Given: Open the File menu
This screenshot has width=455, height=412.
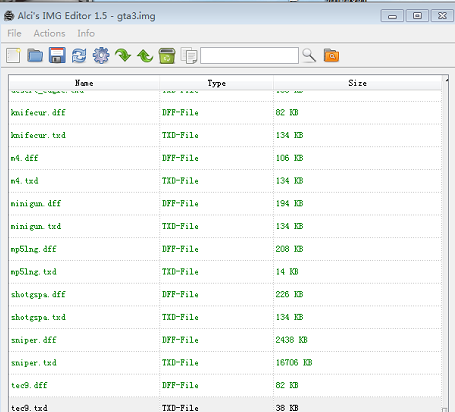Looking at the screenshot, I should pyautogui.click(x=14, y=33).
